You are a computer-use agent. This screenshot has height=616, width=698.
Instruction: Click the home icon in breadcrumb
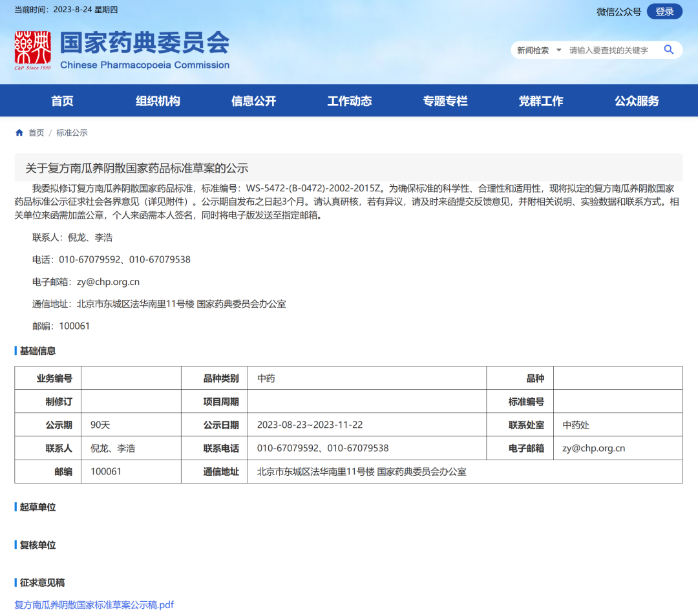point(19,133)
